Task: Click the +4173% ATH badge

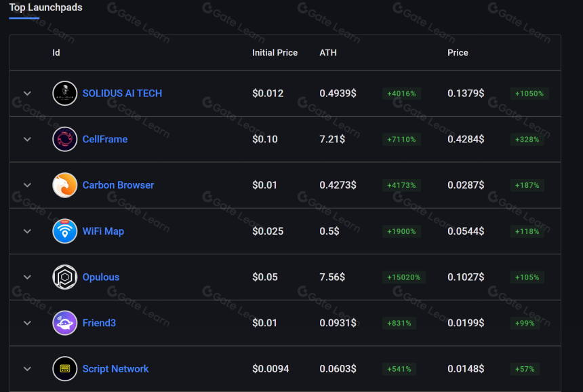Action: tap(401, 185)
